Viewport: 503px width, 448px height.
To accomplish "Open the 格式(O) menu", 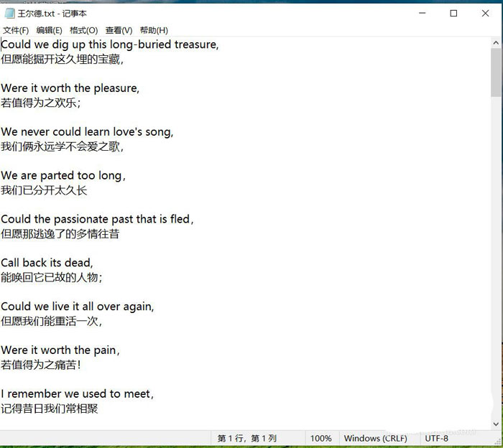I will 83,30.
